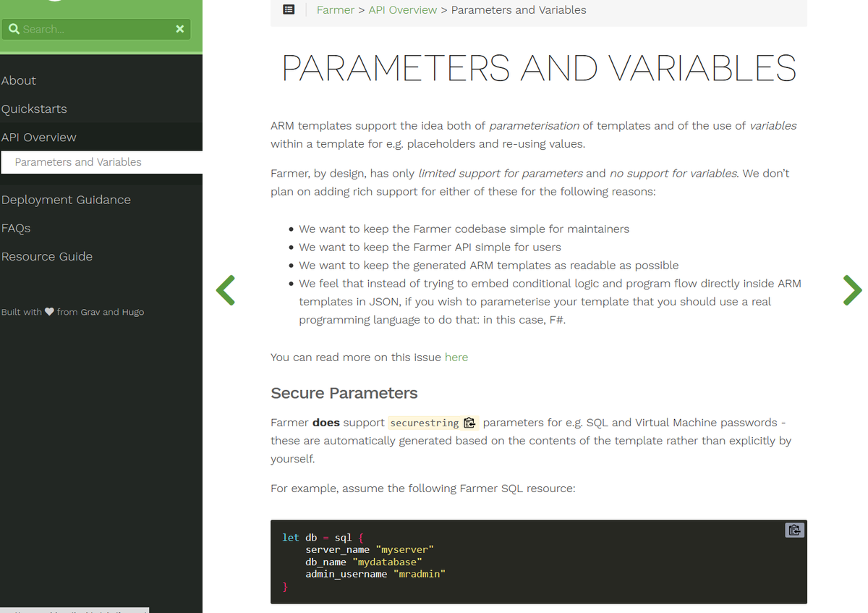Viewport: 868px width, 613px height.
Task: Click the server_name "myserver" code line
Action: tap(370, 549)
